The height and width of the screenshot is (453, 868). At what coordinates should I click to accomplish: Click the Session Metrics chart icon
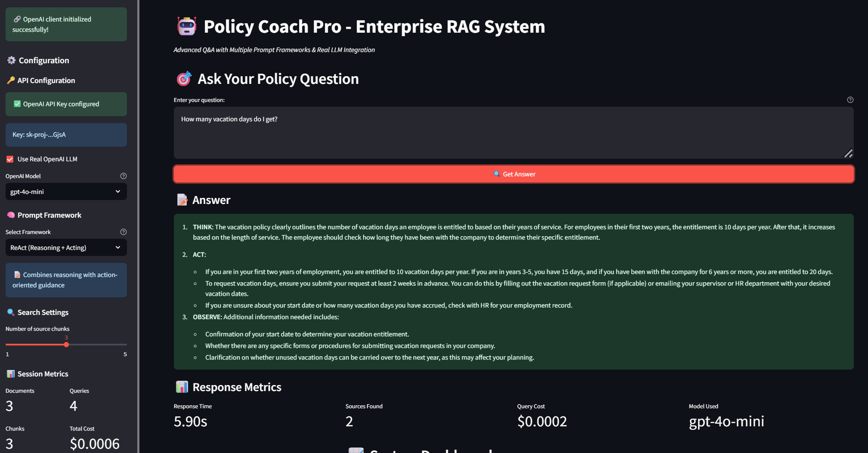tap(11, 374)
